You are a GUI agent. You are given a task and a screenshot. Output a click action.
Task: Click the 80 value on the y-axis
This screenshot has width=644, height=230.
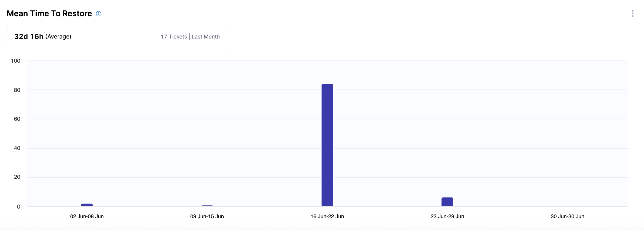tap(17, 90)
